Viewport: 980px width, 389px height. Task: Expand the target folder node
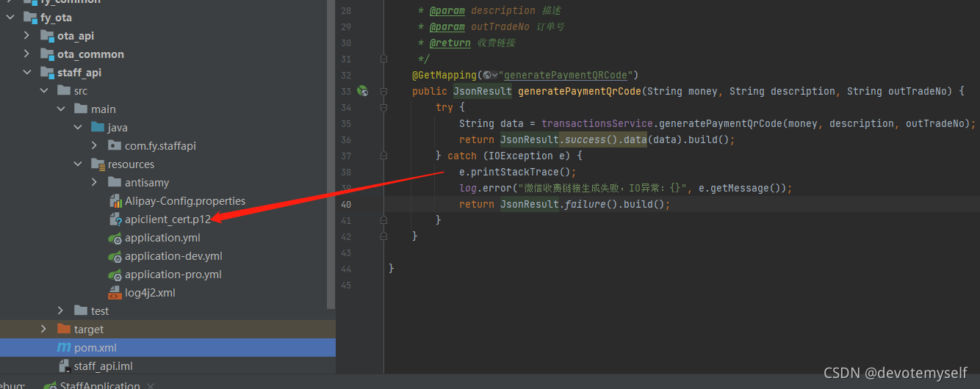coord(44,330)
